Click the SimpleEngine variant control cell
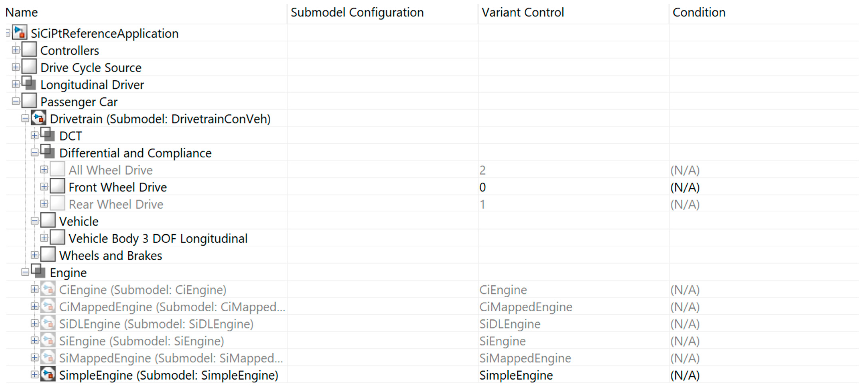This screenshot has width=868, height=390. [x=516, y=375]
